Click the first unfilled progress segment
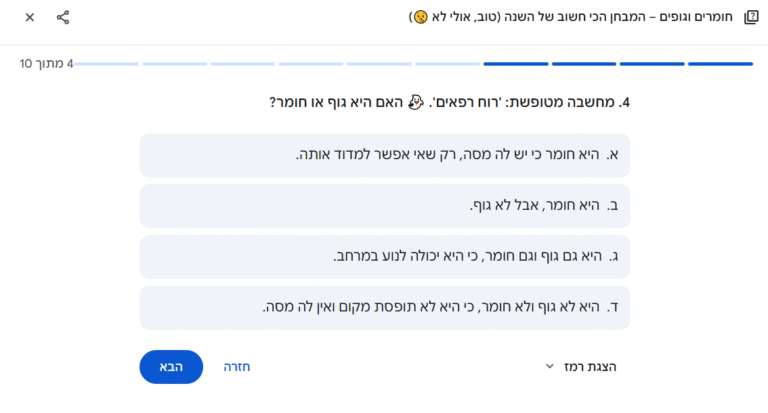 pyautogui.click(x=448, y=64)
